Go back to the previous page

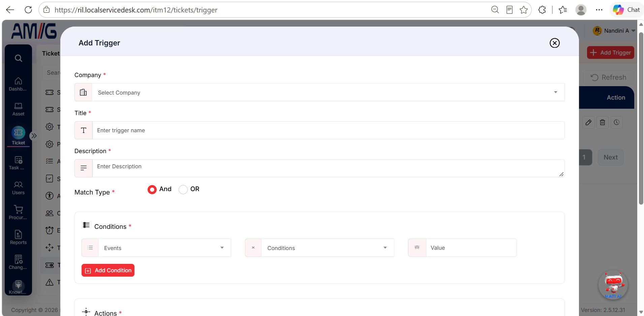[x=10, y=10]
